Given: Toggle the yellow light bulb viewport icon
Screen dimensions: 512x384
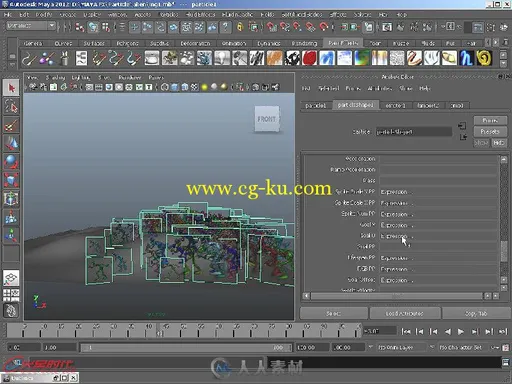Looking at the screenshot, I should pos(205,87).
